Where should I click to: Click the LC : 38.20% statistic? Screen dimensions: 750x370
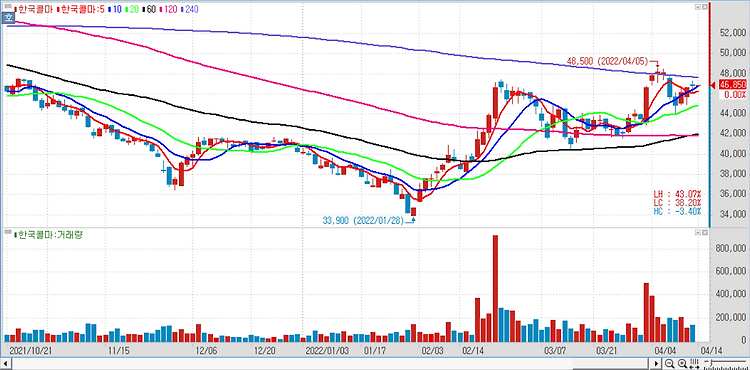[677, 203]
